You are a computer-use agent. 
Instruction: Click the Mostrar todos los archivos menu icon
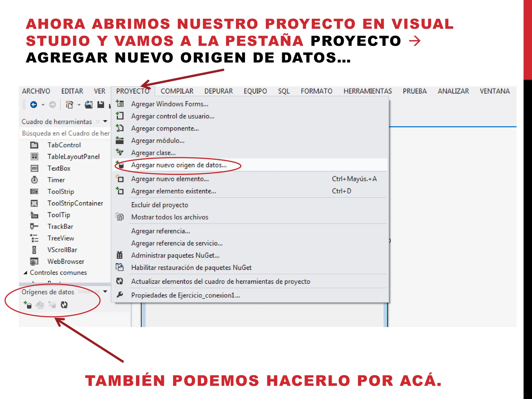[x=120, y=217]
